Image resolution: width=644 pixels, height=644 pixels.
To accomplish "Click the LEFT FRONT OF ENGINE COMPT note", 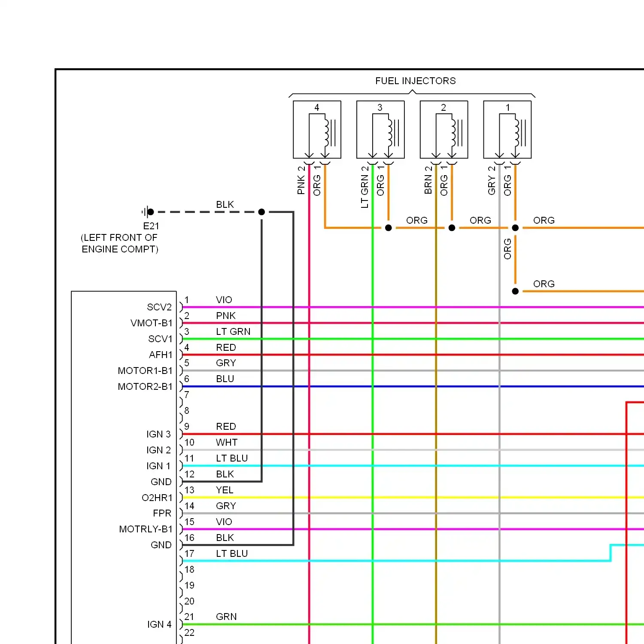I will [x=120, y=243].
